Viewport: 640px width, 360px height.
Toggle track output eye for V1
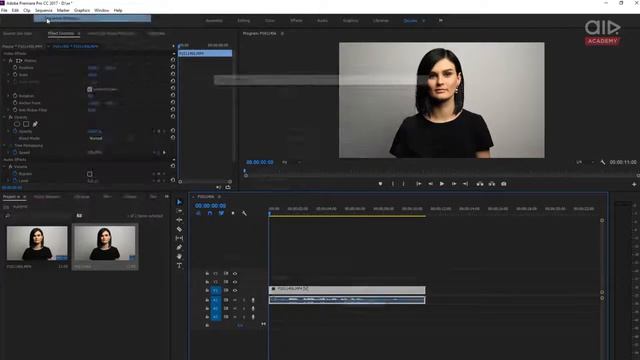[x=235, y=291]
